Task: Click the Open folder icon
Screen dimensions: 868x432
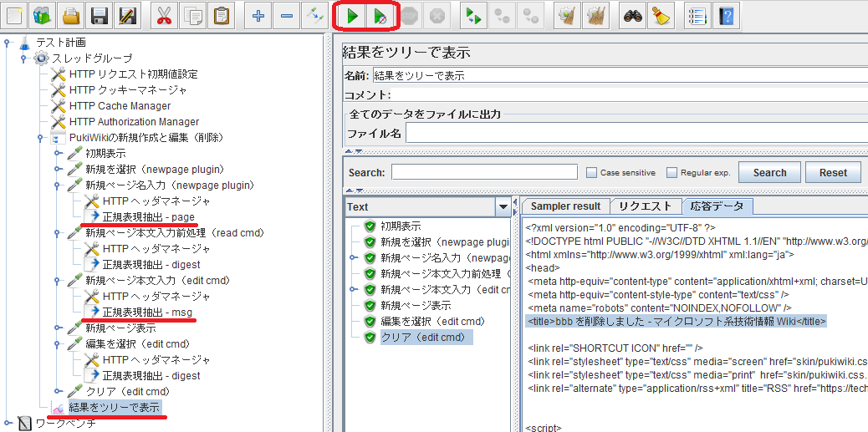Action: tap(72, 15)
